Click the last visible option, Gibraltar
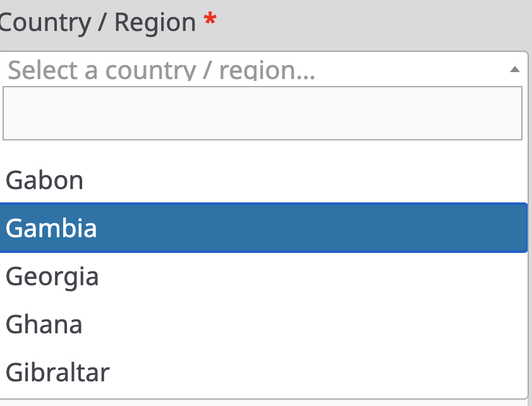Screen dimensions: 532x406 pyautogui.click(x=57, y=372)
